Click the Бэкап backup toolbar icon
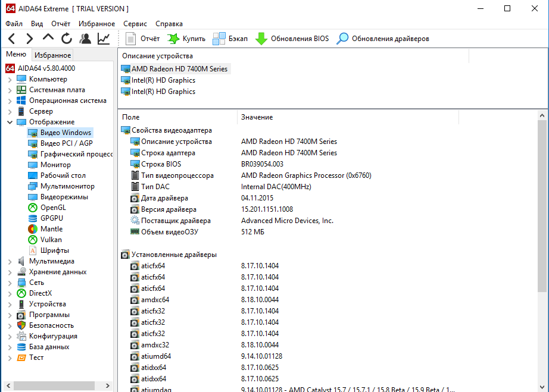Image resolution: width=549 pixels, height=392 pixels. click(230, 39)
